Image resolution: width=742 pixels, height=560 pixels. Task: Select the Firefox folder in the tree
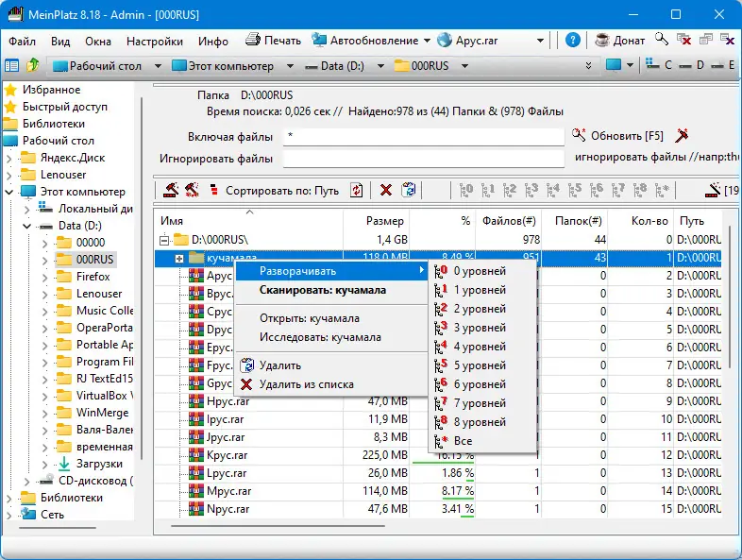point(93,277)
